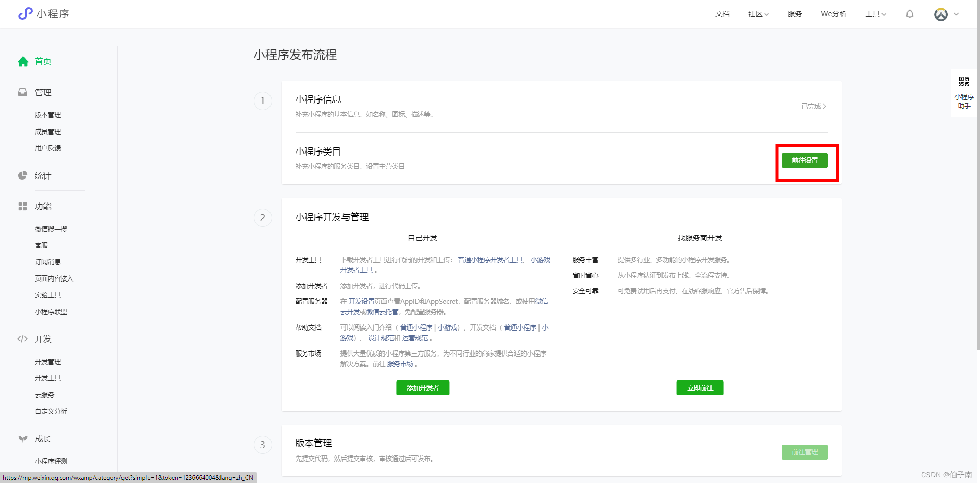Open the 文档 menu item
Viewport: 980px width, 483px height.
click(722, 14)
